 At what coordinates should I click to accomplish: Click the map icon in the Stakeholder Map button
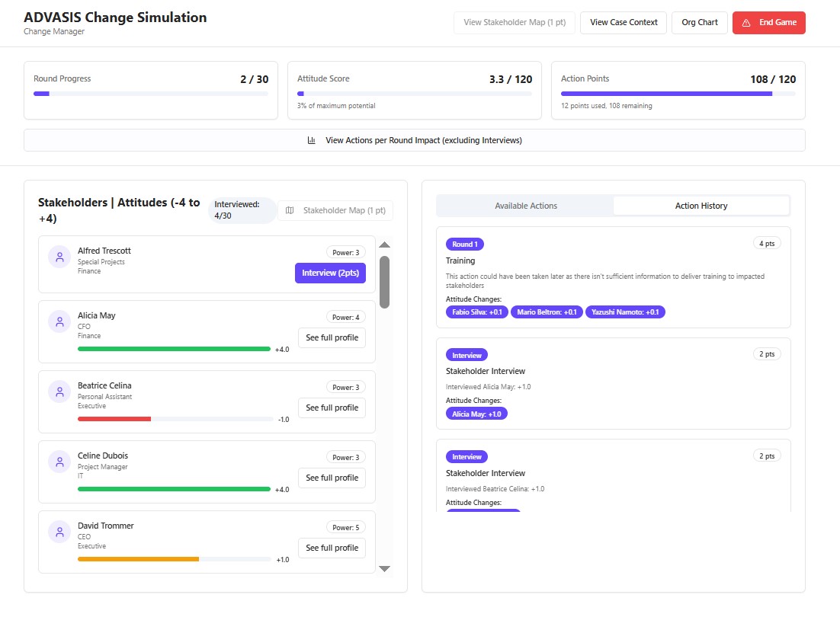[x=290, y=210]
